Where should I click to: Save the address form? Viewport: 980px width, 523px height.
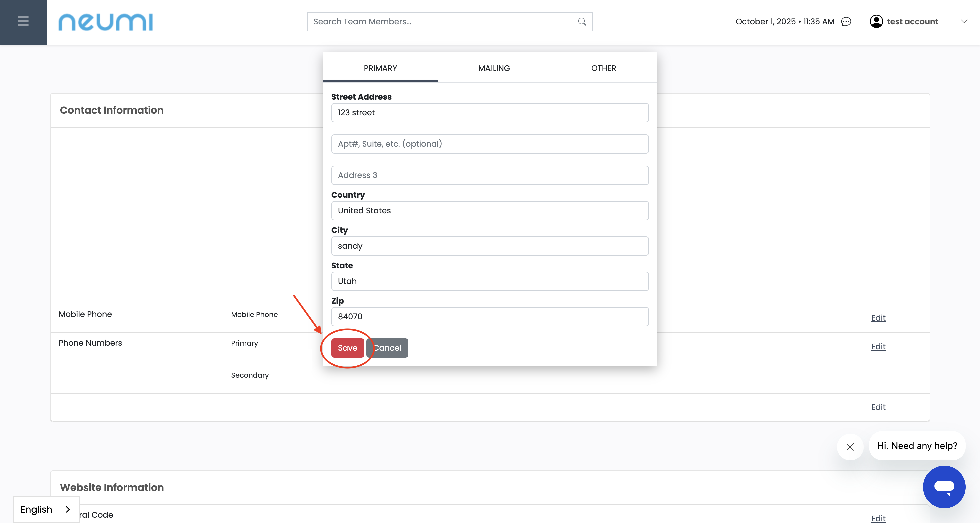(x=347, y=348)
